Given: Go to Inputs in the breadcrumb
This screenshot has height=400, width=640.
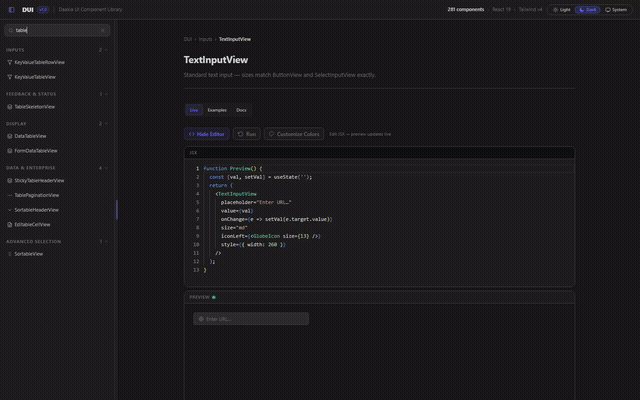Looking at the screenshot, I should click(x=205, y=39).
